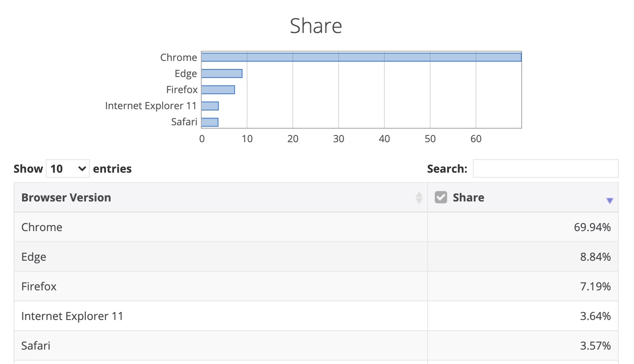The height and width of the screenshot is (364, 634).
Task: Click the 69.94% share cell
Action: 592,227
